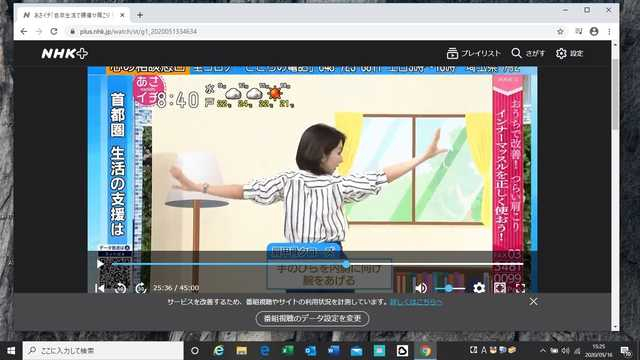This screenshot has height=360, width=640.
Task: Skip back to the start of the program
Action: tap(99, 288)
